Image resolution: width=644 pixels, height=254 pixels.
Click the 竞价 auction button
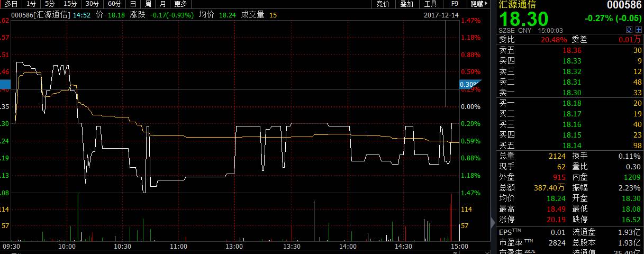383,4
